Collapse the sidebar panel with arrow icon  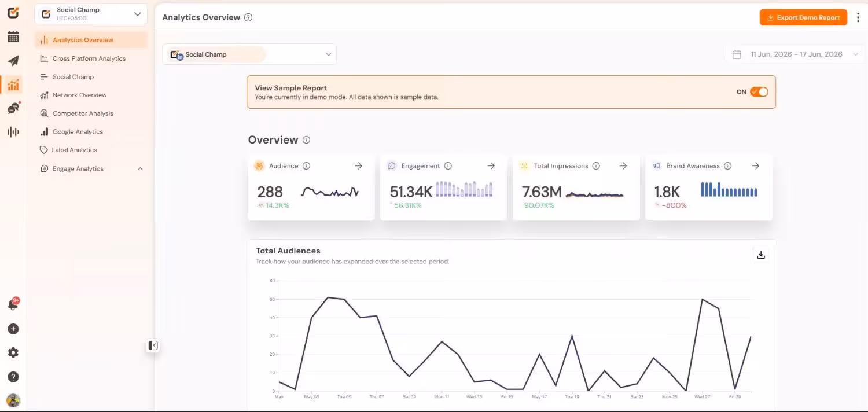pyautogui.click(x=153, y=345)
